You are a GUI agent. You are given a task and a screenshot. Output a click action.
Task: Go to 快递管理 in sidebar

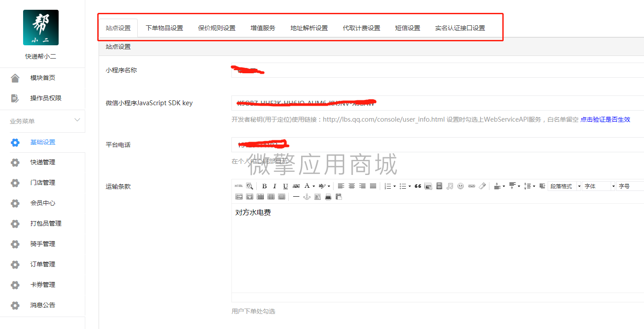pyautogui.click(x=43, y=162)
